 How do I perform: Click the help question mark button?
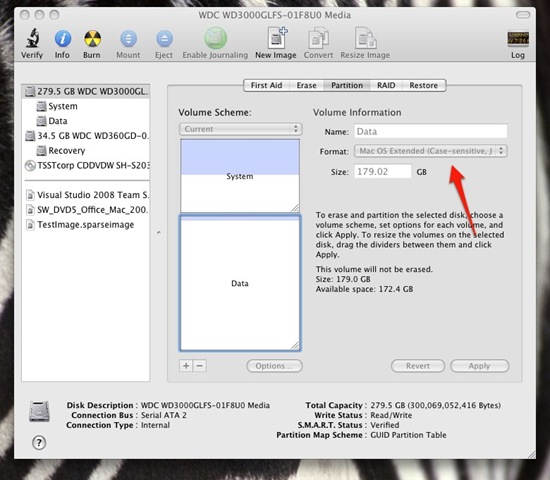click(x=39, y=442)
